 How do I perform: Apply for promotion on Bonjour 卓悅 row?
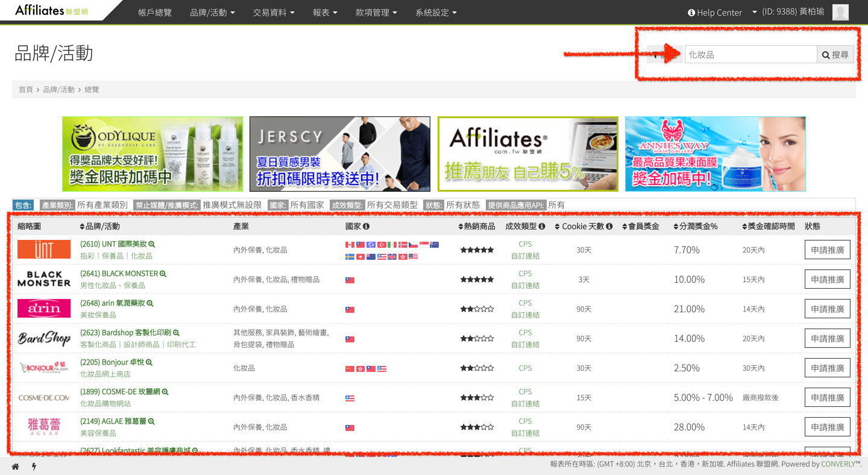click(827, 368)
